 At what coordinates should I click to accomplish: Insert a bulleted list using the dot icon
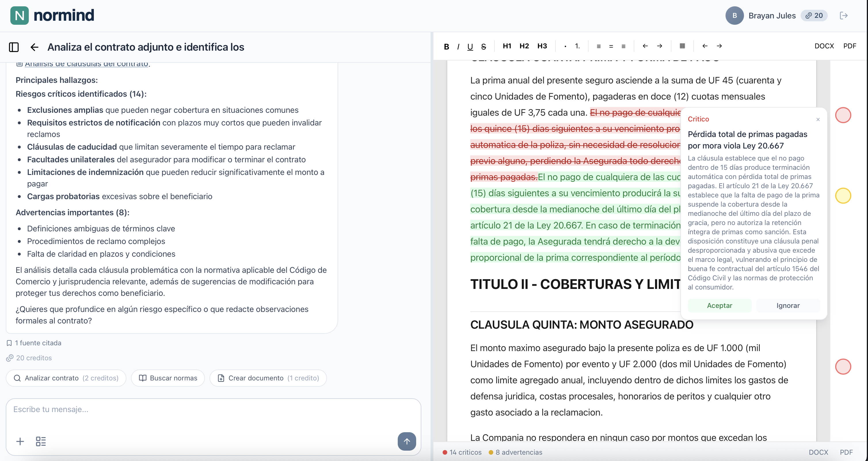(565, 46)
